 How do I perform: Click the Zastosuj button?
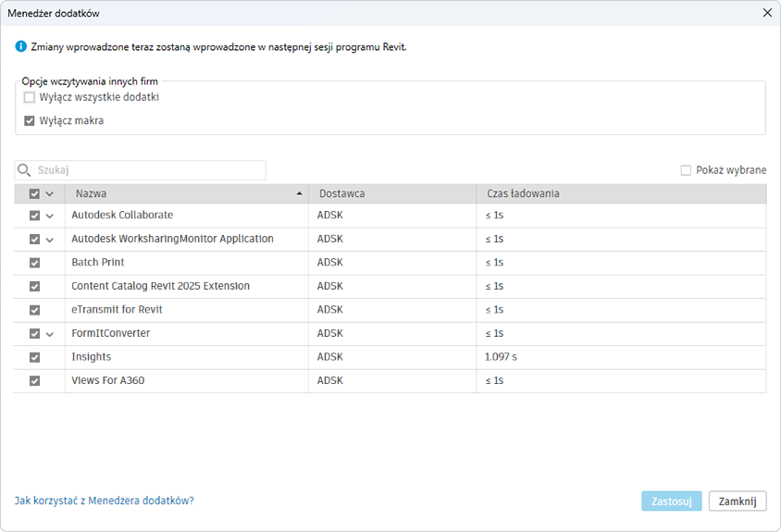[x=671, y=501]
